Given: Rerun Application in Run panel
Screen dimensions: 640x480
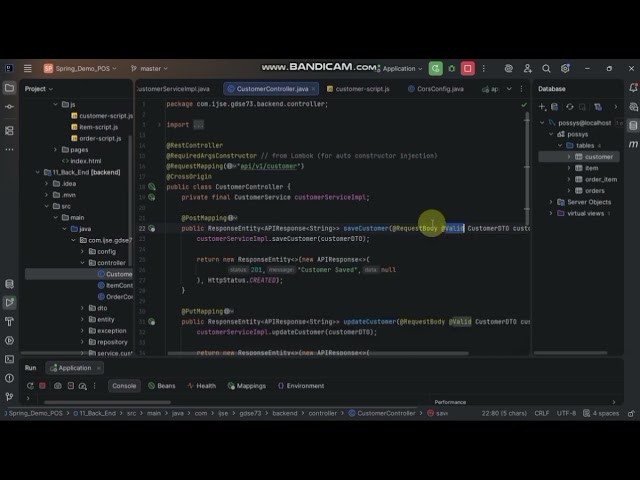Looking at the screenshot, I should [30, 386].
